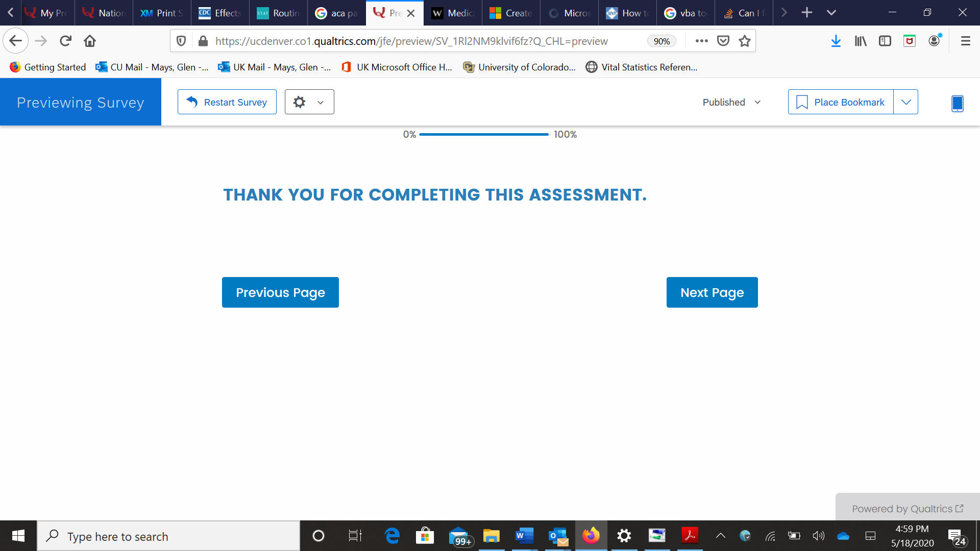Return to the Previous Page
Image resolution: width=980 pixels, height=551 pixels.
coord(280,292)
